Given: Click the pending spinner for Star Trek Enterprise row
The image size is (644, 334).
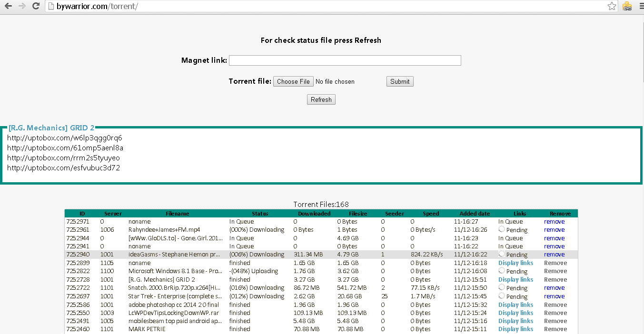Looking at the screenshot, I should tap(502, 296).
